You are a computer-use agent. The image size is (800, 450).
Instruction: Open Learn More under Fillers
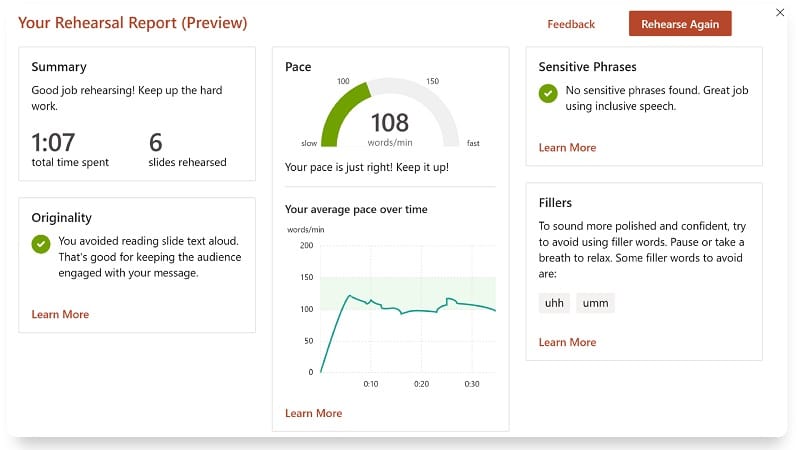click(567, 342)
